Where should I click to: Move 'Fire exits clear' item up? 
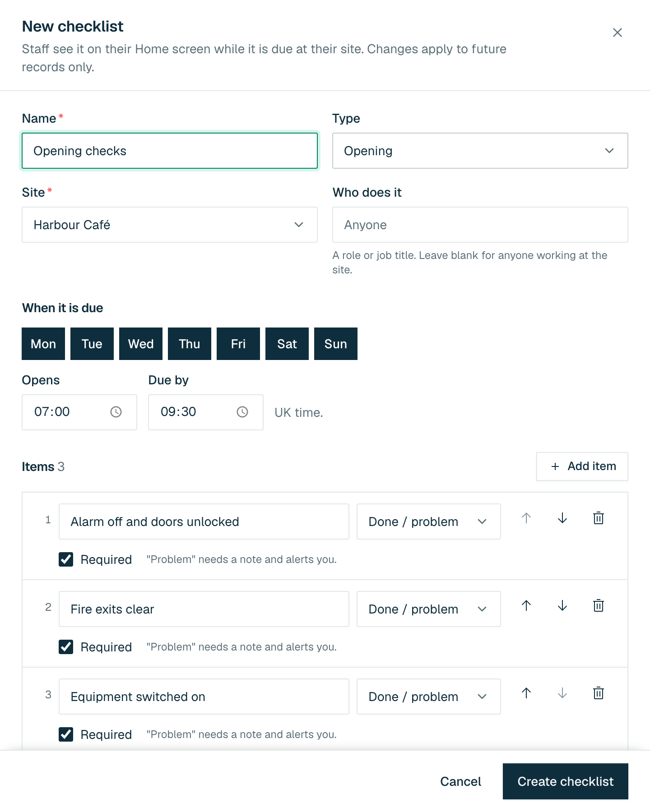[x=526, y=605]
